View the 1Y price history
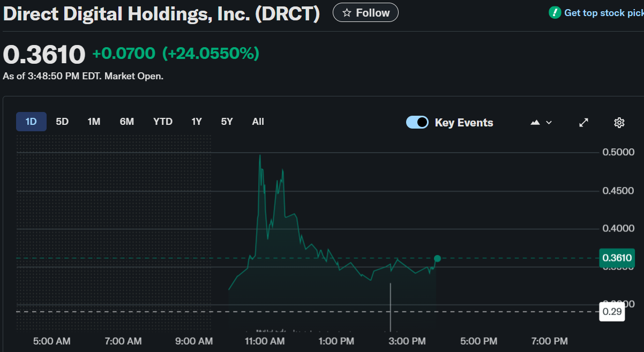This screenshot has height=352, width=644. 197,122
